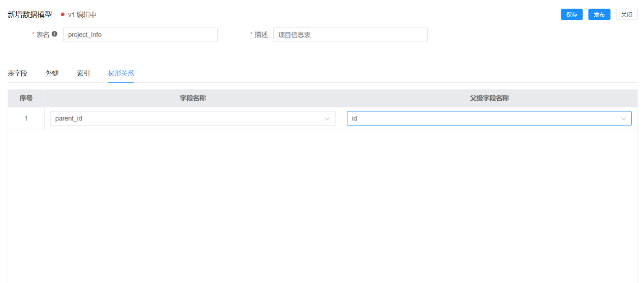Click the 序号 column header
Screen dimensions: 644x283
click(26, 99)
